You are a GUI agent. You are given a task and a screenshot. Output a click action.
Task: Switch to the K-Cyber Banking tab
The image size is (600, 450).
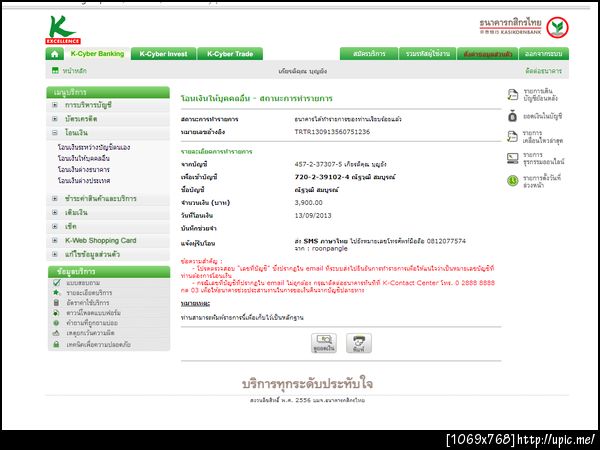click(x=97, y=54)
